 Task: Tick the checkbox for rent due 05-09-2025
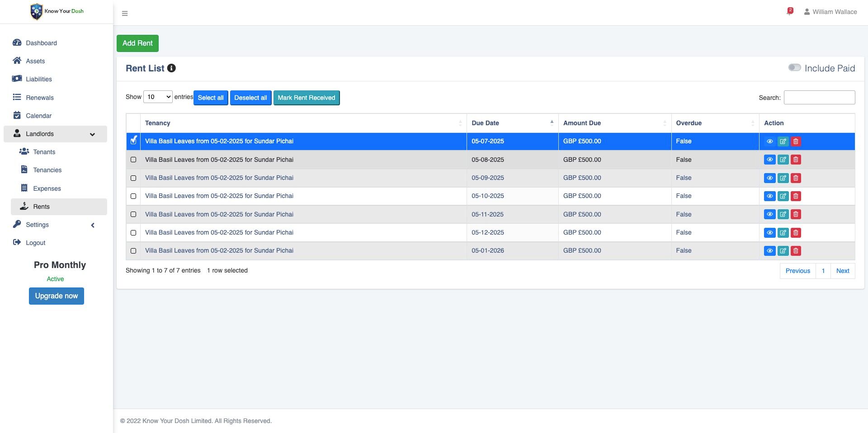coord(133,178)
